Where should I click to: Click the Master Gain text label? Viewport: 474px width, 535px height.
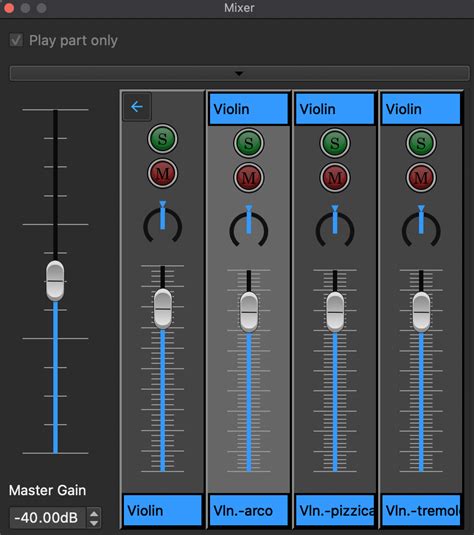coord(47,490)
